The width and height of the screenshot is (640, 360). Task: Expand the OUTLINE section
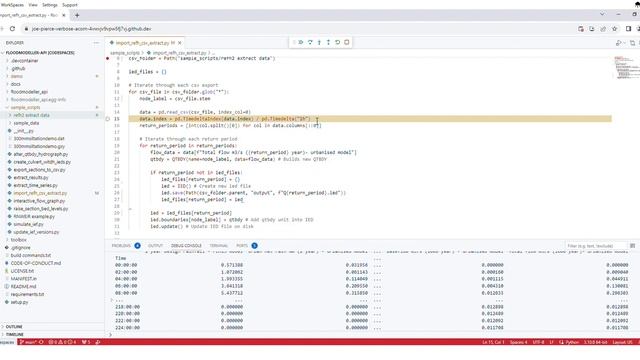coord(14,327)
